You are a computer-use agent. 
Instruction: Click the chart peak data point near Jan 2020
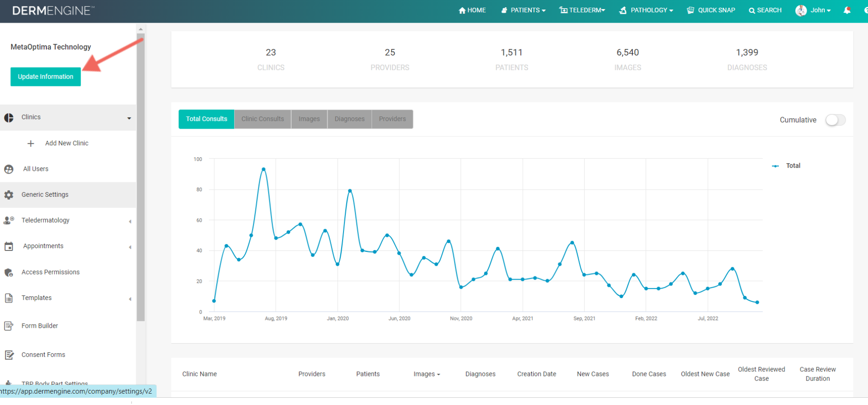(350, 191)
